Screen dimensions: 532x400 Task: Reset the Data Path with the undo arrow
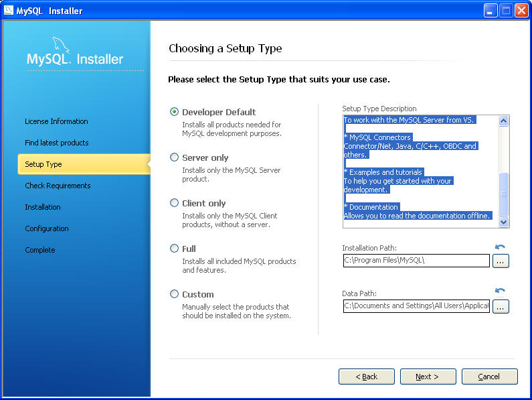tap(500, 290)
